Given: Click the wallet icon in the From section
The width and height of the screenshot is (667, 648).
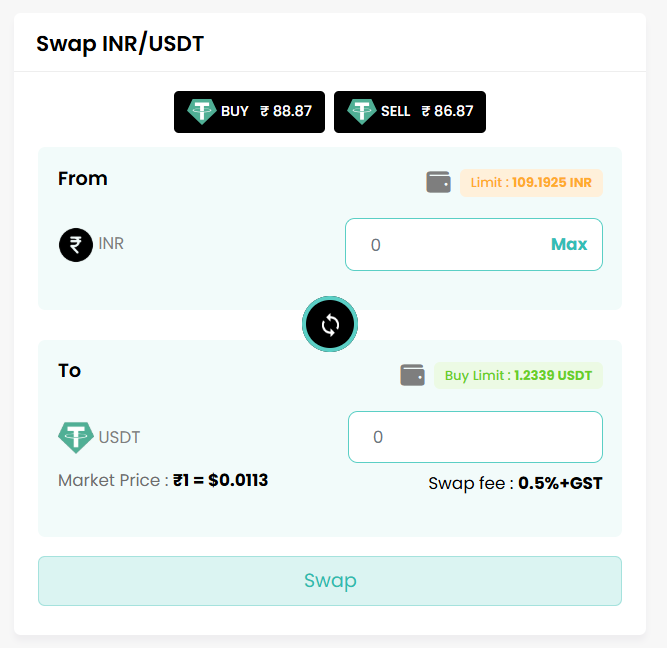Looking at the screenshot, I should pyautogui.click(x=438, y=182).
